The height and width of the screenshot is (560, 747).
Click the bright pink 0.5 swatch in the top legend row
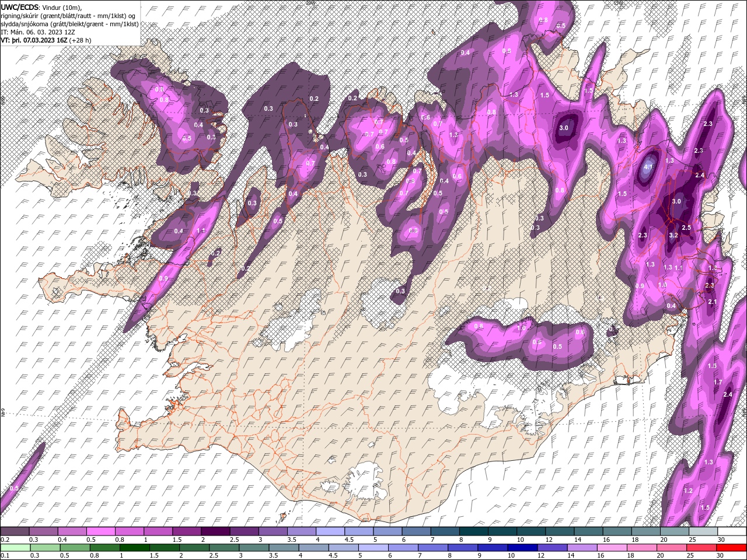pos(100,531)
